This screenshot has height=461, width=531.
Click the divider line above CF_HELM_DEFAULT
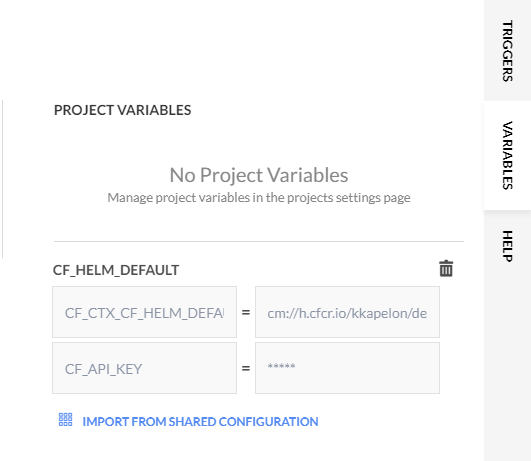[x=259, y=242]
